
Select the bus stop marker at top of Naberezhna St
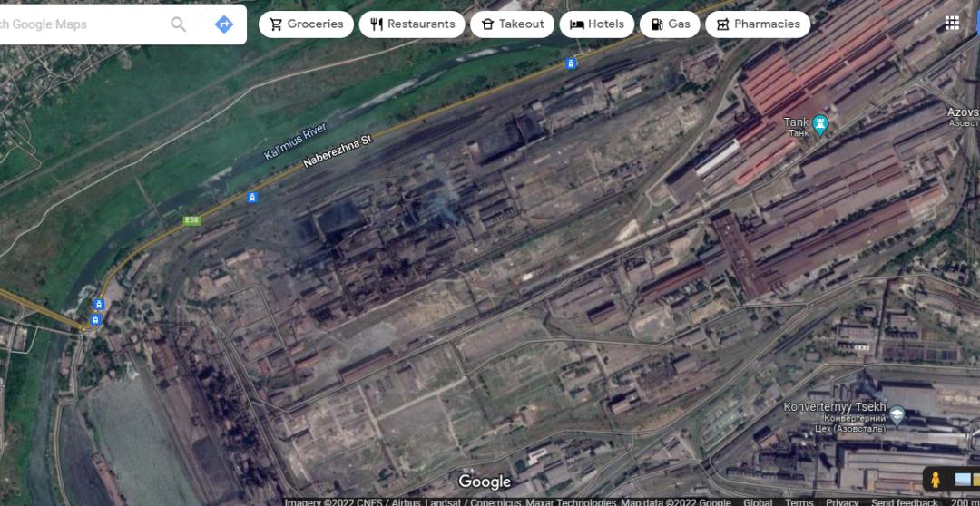570,63
